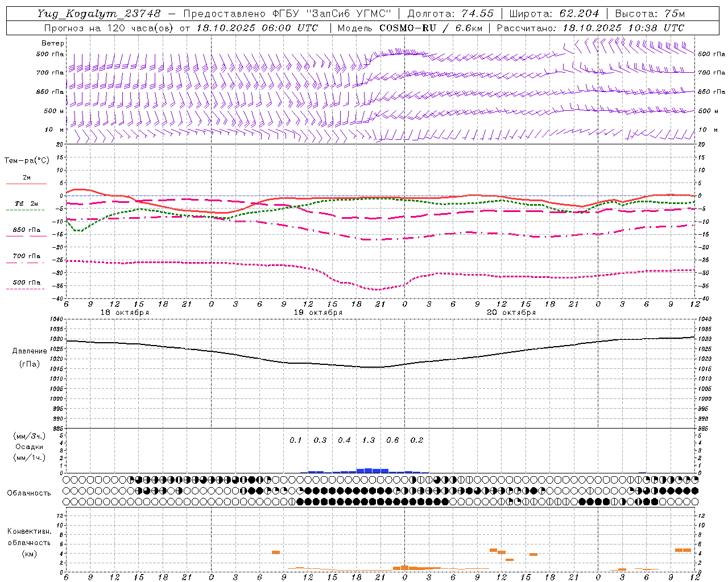Click the Тем-ра(°C) axis title

coord(27,161)
